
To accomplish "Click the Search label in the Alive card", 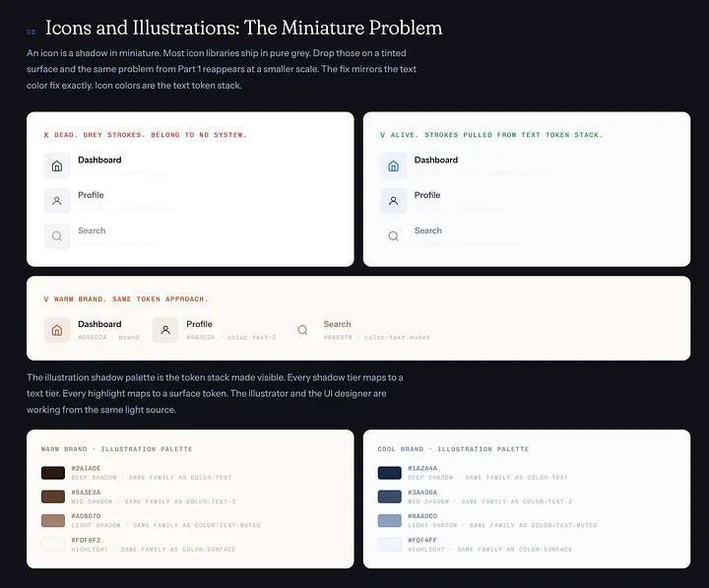I will point(428,230).
